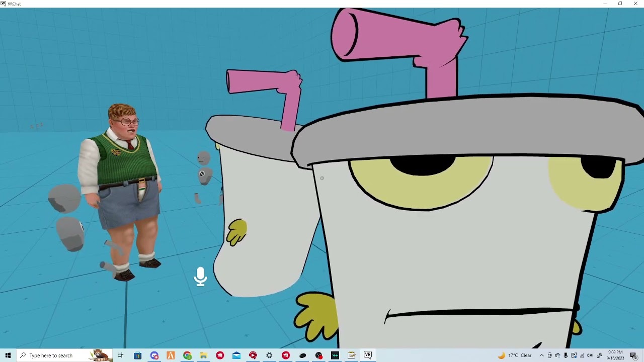Open the Mail app on the taskbar
This screenshot has height=362, width=644.
tap(236, 355)
